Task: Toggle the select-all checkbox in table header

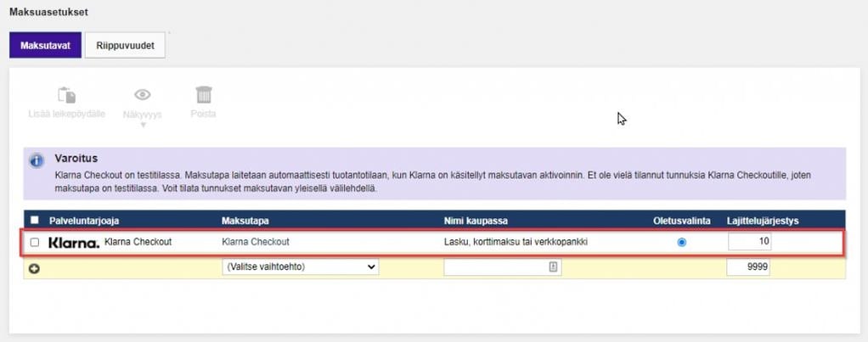Action: [x=35, y=221]
